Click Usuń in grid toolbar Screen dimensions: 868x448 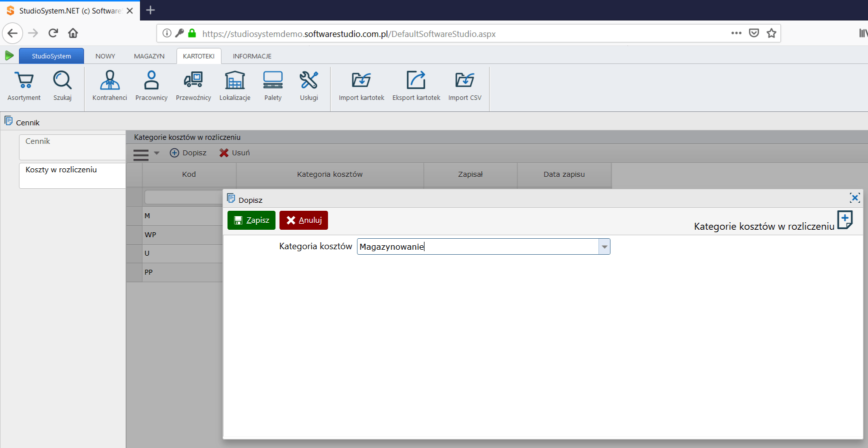pos(234,153)
